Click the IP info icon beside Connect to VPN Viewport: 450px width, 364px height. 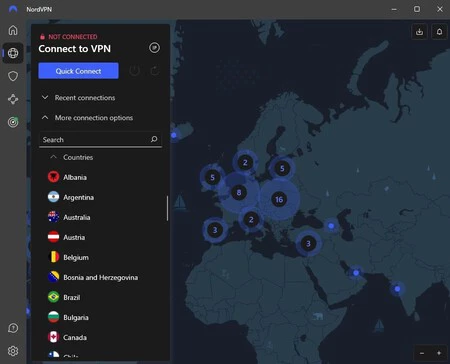coord(154,48)
